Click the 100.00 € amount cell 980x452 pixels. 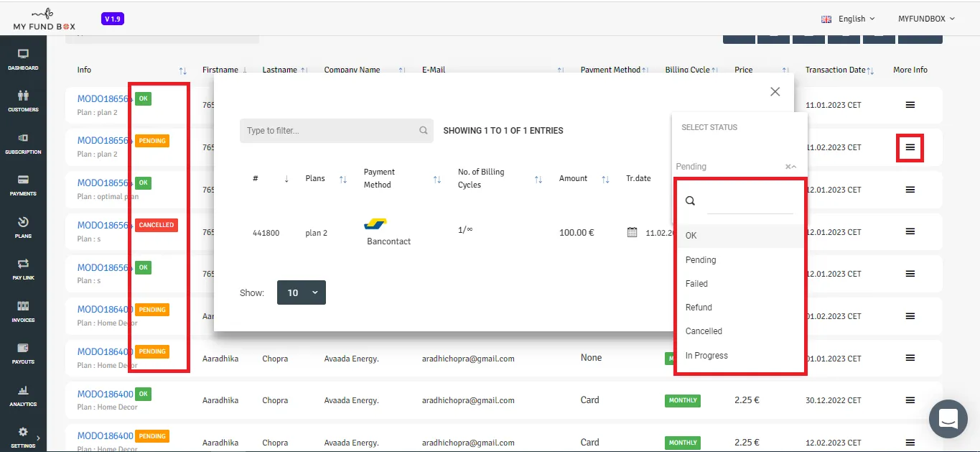(577, 233)
